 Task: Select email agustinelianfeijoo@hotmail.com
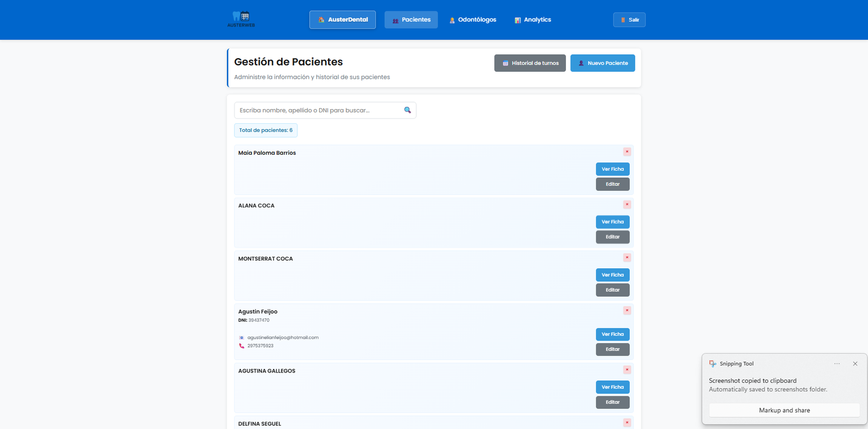[x=283, y=338]
